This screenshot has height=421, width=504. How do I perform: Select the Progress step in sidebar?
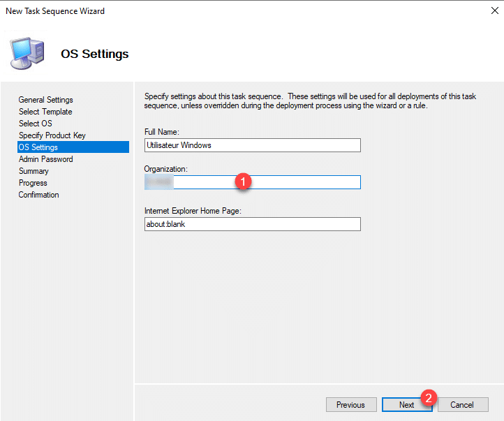pos(33,183)
